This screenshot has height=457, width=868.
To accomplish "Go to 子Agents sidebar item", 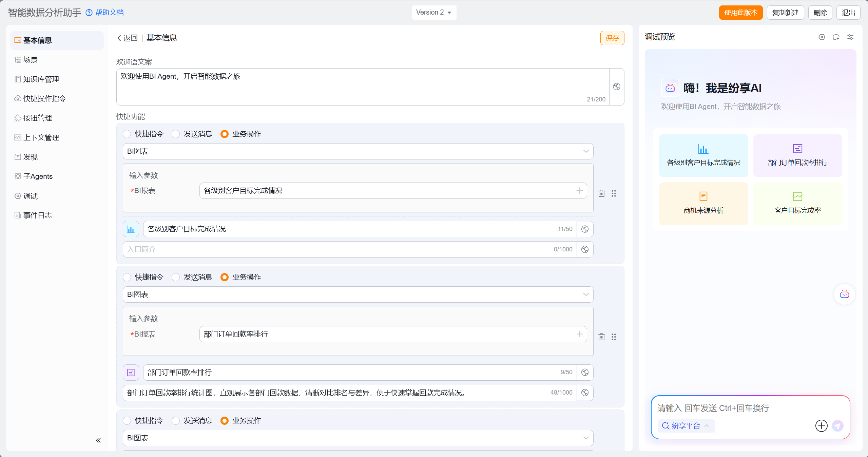I will click(38, 176).
